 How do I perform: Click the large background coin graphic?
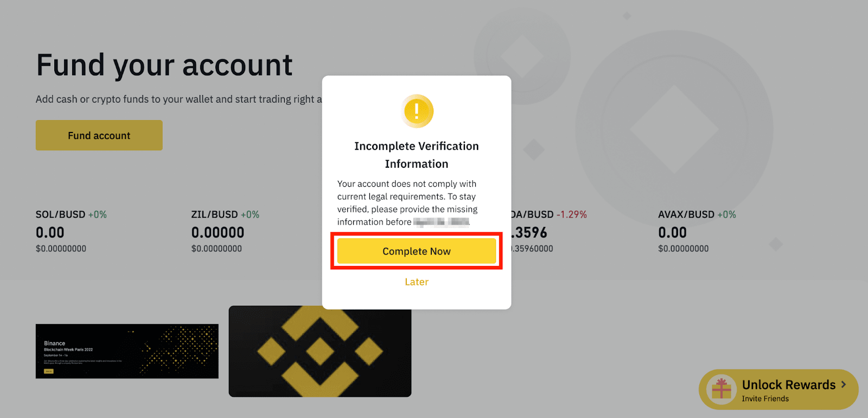point(674,130)
